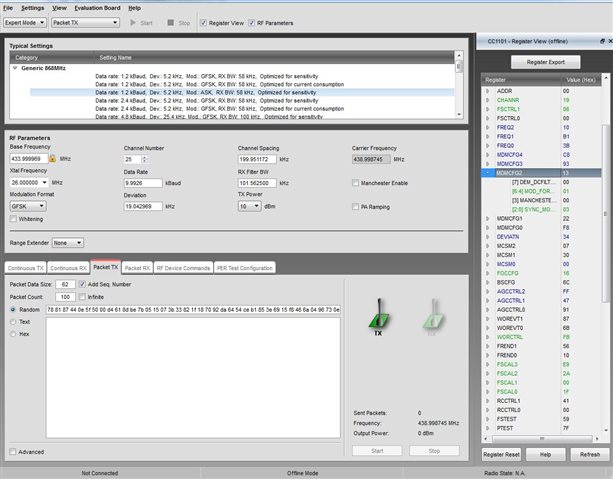Click the Packet Count input field
The image size is (613, 479).
(65, 297)
